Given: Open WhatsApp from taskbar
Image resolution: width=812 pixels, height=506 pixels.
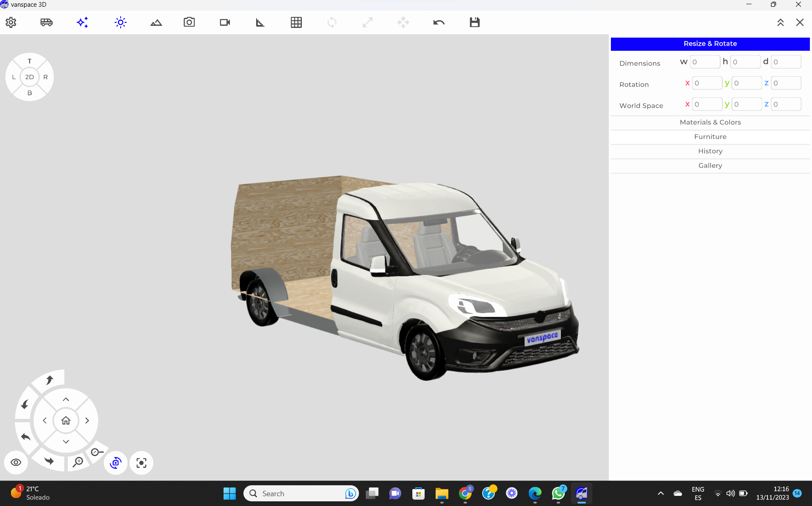Looking at the screenshot, I should (558, 493).
